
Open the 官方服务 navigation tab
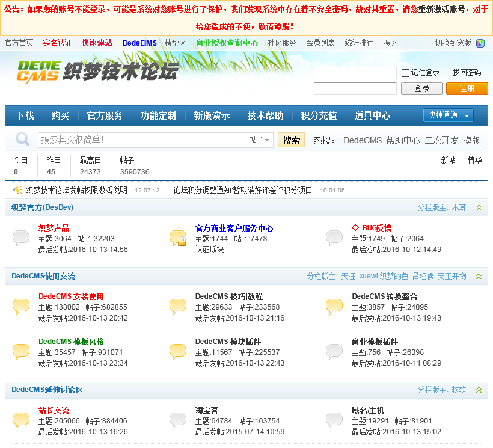pos(105,115)
